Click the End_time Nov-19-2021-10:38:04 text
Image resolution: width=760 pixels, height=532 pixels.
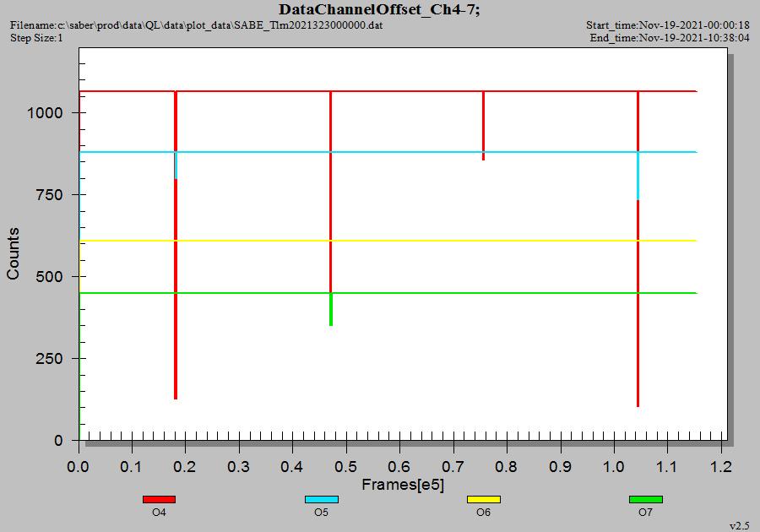670,38
